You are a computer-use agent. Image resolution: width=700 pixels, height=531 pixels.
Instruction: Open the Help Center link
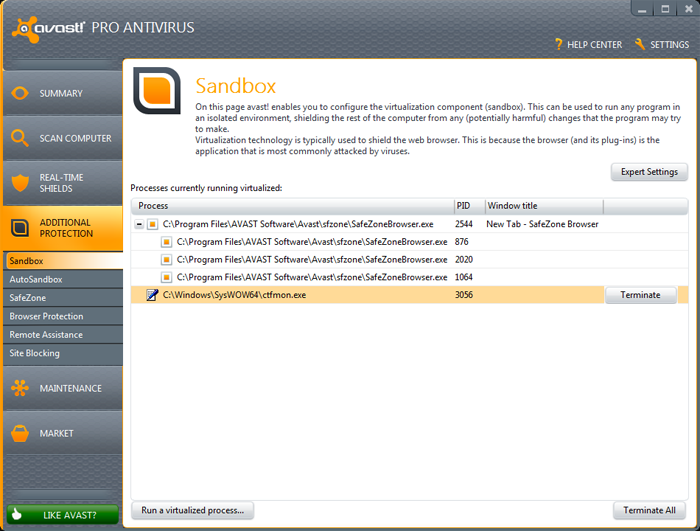click(x=588, y=45)
